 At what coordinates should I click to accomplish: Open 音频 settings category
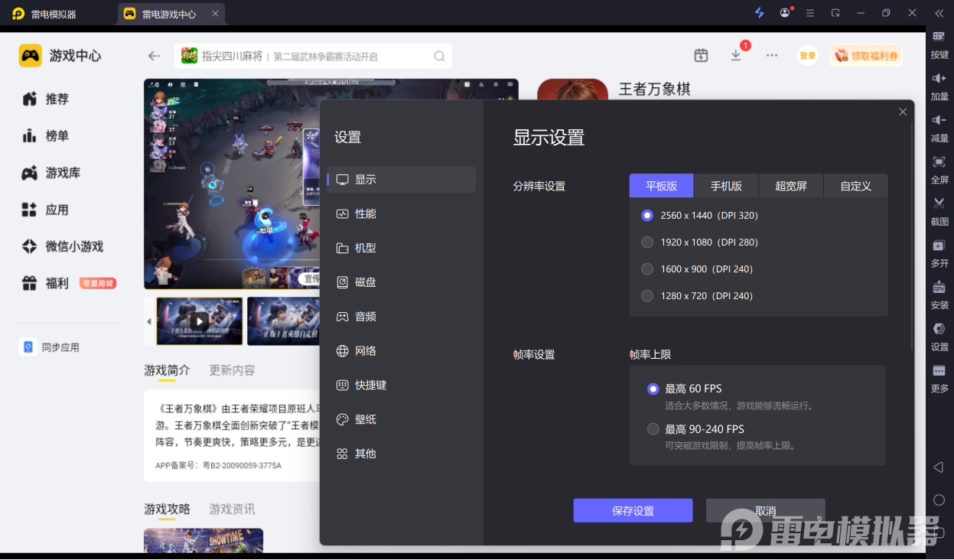pos(401,317)
